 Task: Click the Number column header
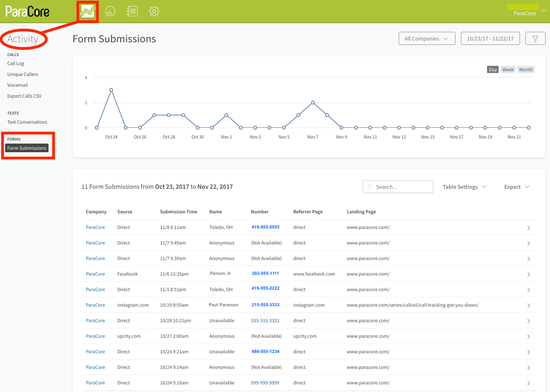coord(260,212)
